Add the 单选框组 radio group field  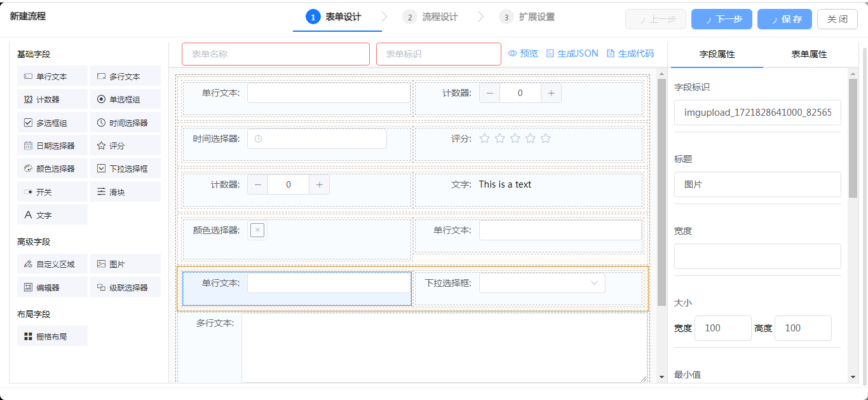[125, 99]
